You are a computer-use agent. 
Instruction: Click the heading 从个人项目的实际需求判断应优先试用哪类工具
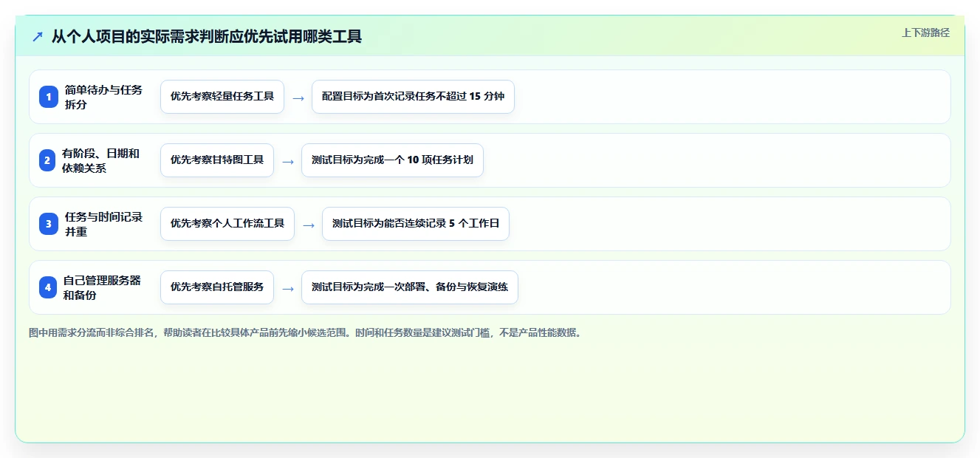click(207, 36)
